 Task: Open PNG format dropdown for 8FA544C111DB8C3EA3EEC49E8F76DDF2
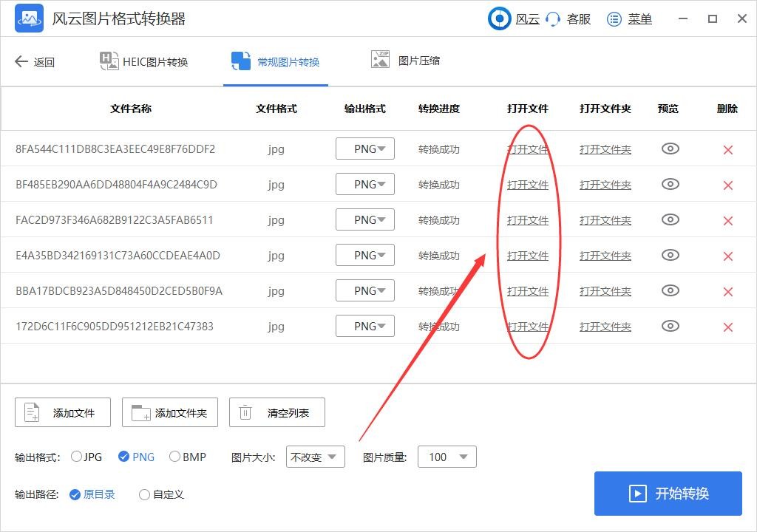point(365,149)
